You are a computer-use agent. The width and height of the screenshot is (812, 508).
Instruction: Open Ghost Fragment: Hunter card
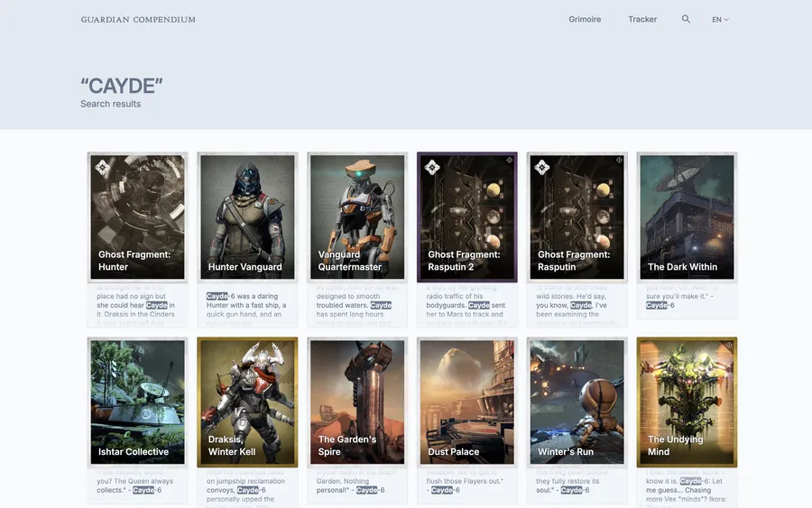click(137, 217)
